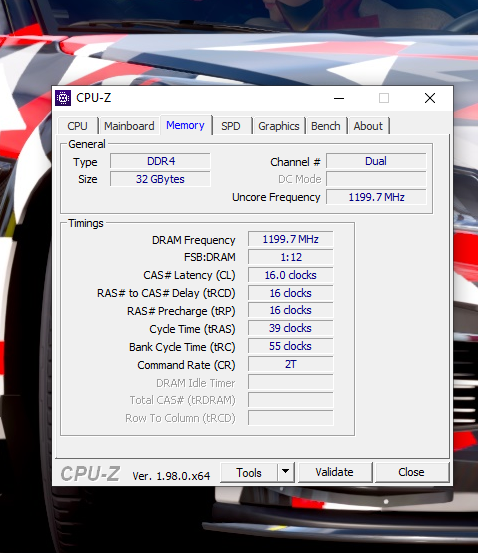Viewport: 478px width, 553px height.
Task: Click the DRAM Frequency label
Action: point(193,240)
